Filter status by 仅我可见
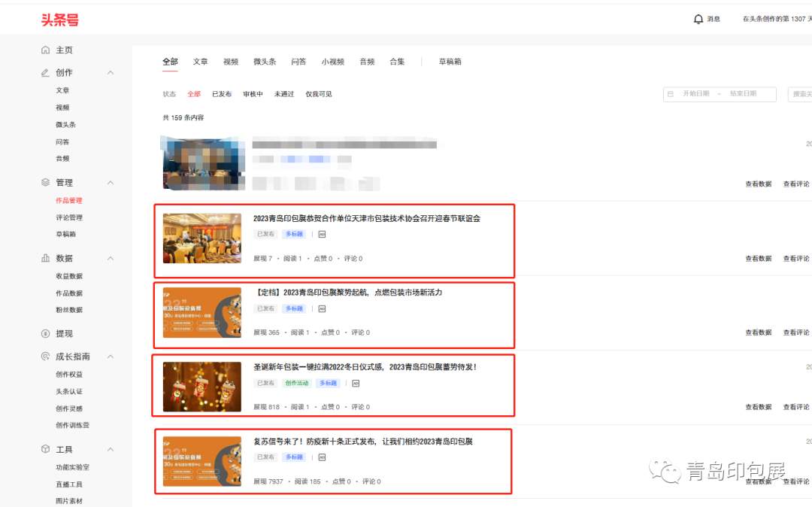This screenshot has height=507, width=812. click(319, 94)
